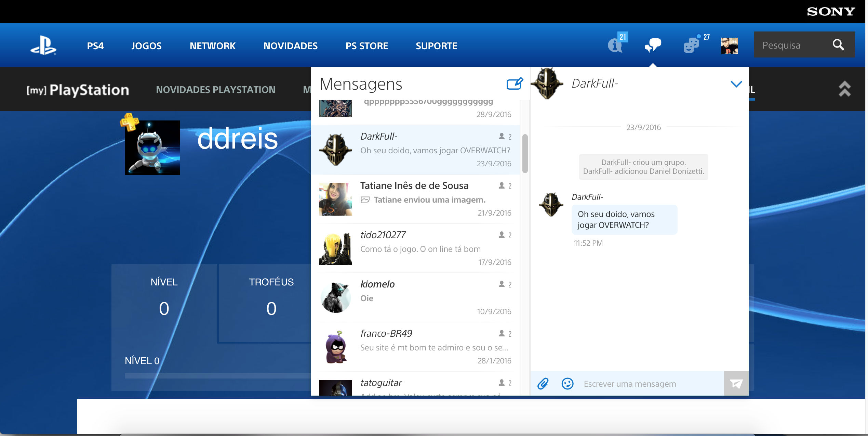The image size is (868, 436).
Task: Open your profile avatar picture
Action: coord(729,46)
